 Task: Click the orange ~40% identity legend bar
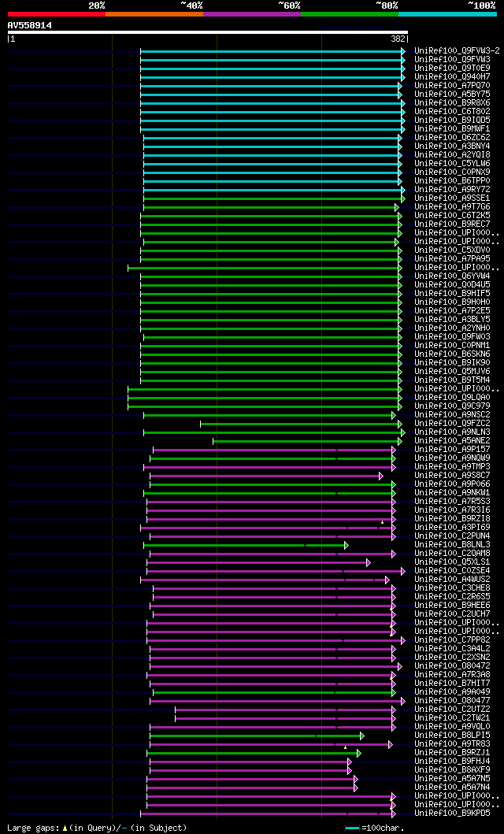coord(154,14)
